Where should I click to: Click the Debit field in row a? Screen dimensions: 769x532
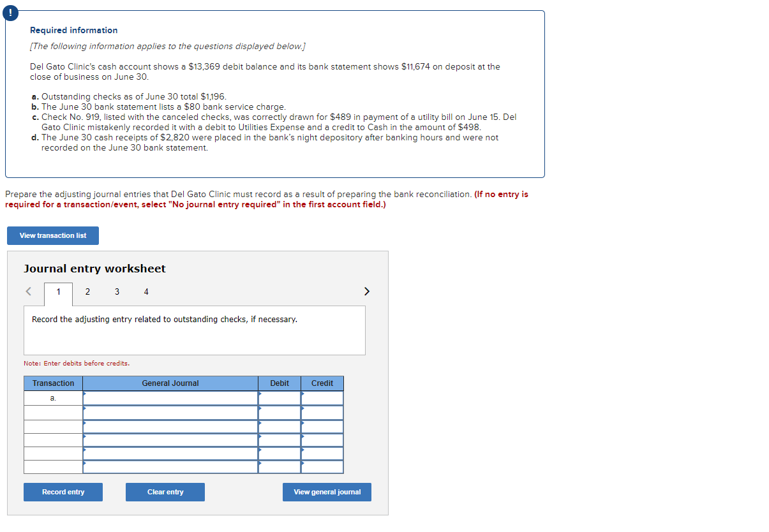280,398
